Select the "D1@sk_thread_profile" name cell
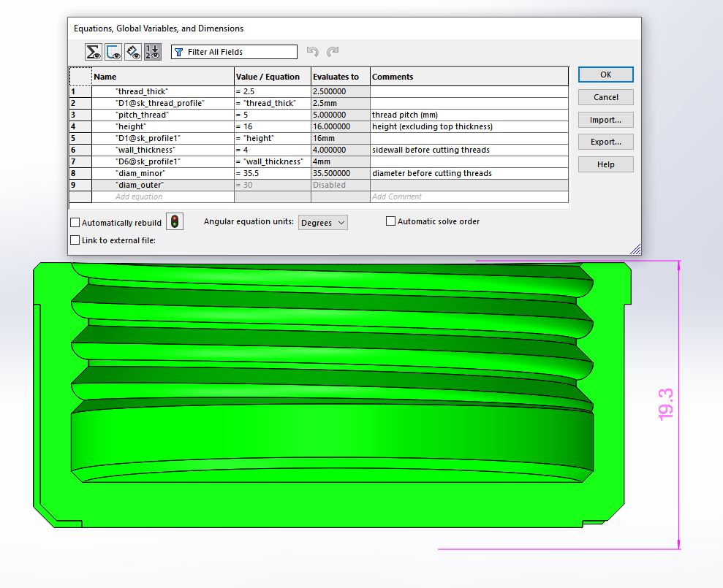Viewport: 723px width, 588px height. [163, 103]
